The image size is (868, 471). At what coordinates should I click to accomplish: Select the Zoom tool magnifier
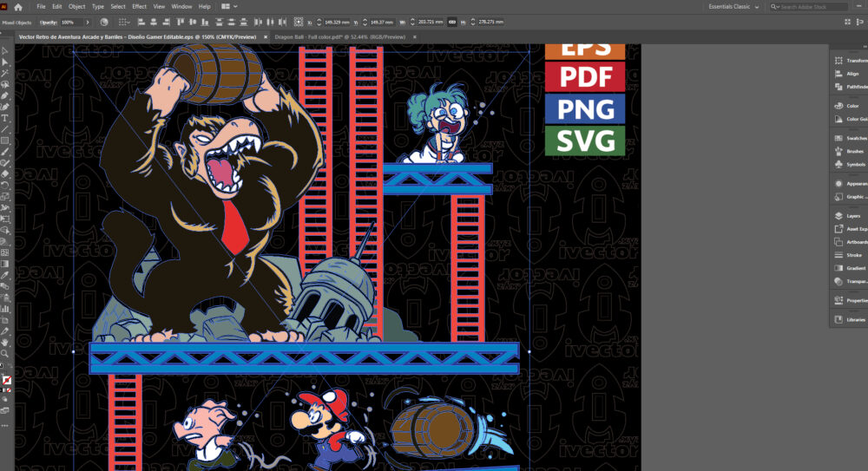tap(5, 353)
